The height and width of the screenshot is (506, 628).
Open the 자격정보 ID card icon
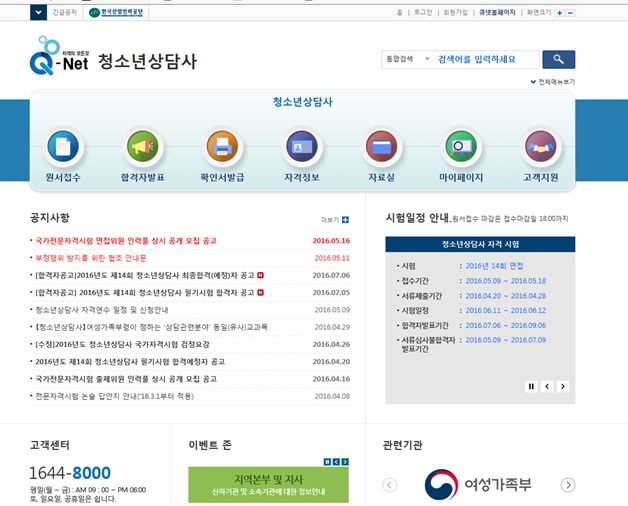[302, 146]
